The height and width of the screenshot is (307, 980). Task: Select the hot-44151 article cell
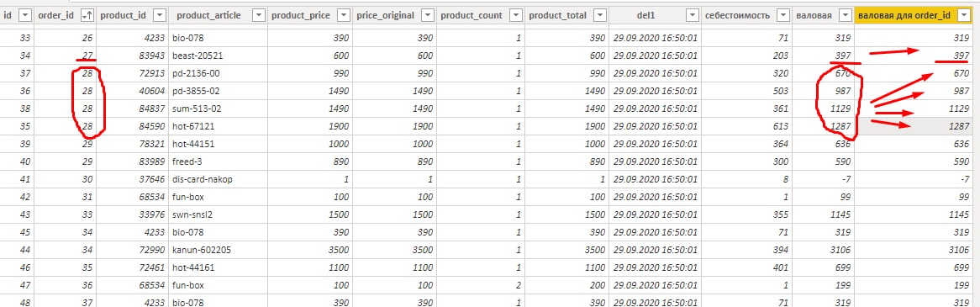click(x=219, y=143)
